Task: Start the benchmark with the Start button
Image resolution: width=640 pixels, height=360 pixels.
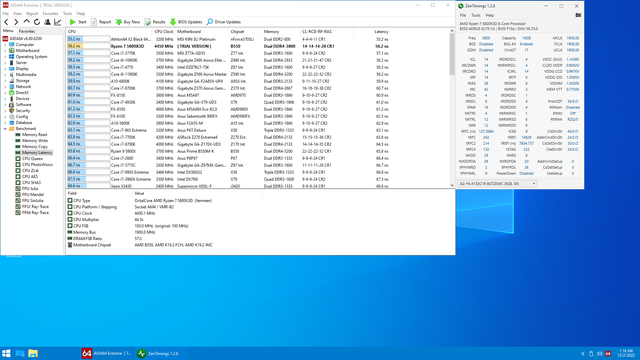Action: (x=78, y=22)
